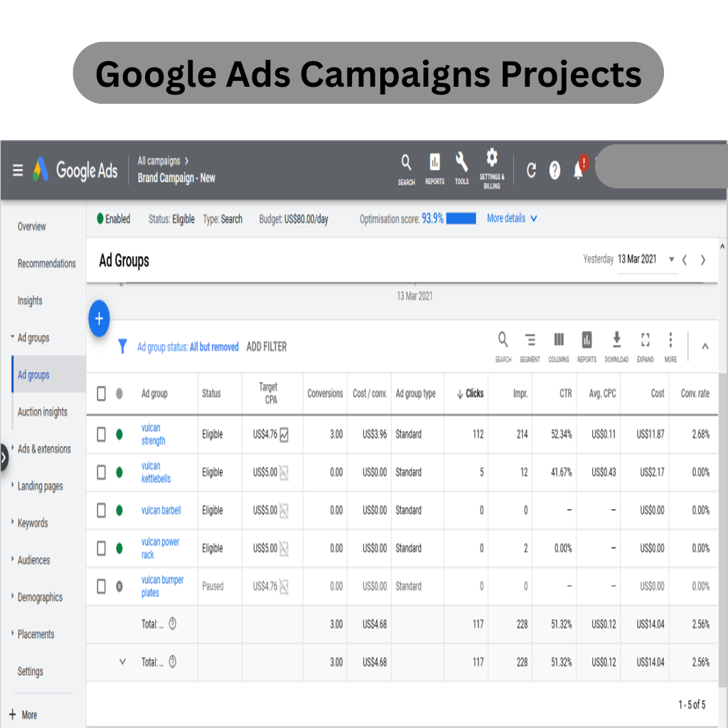This screenshot has width=728, height=728.
Task: Click the optimisation score progress bar
Action: 461,219
